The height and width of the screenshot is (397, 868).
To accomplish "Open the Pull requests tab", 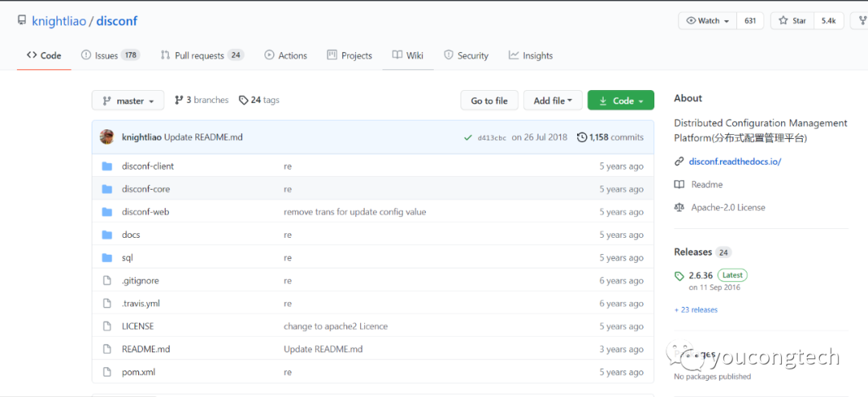I will click(x=202, y=55).
